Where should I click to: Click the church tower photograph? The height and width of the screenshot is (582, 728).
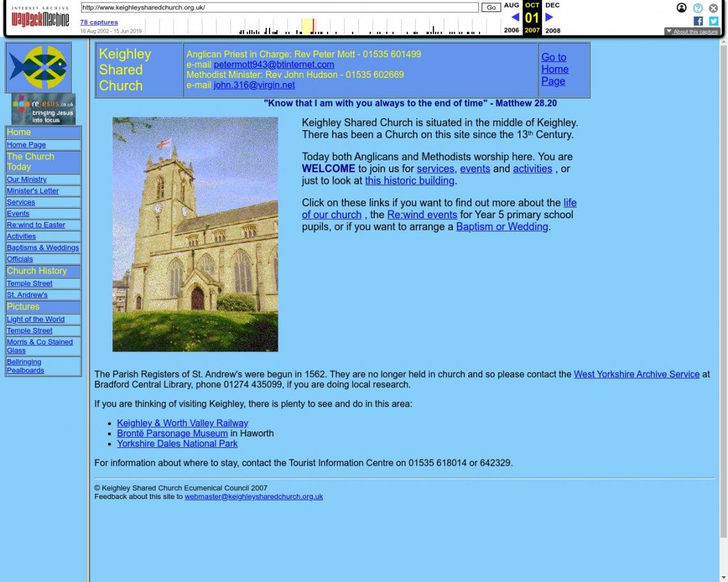click(195, 234)
